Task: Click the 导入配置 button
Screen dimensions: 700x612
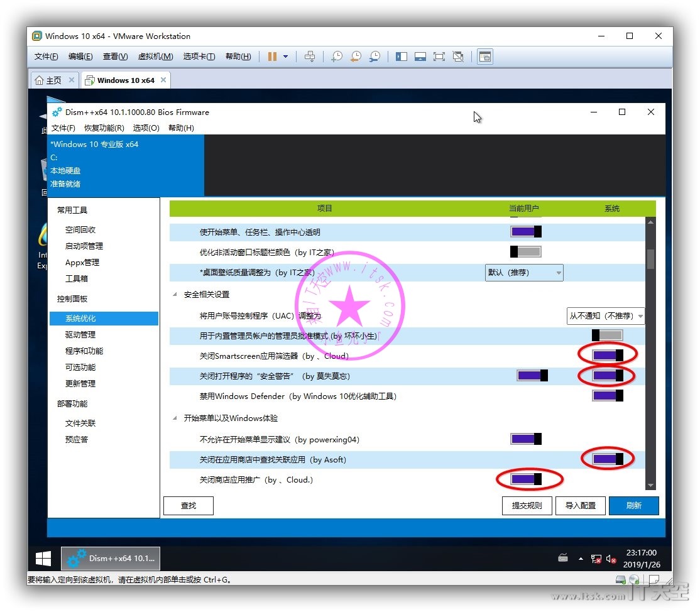Action: click(x=581, y=506)
